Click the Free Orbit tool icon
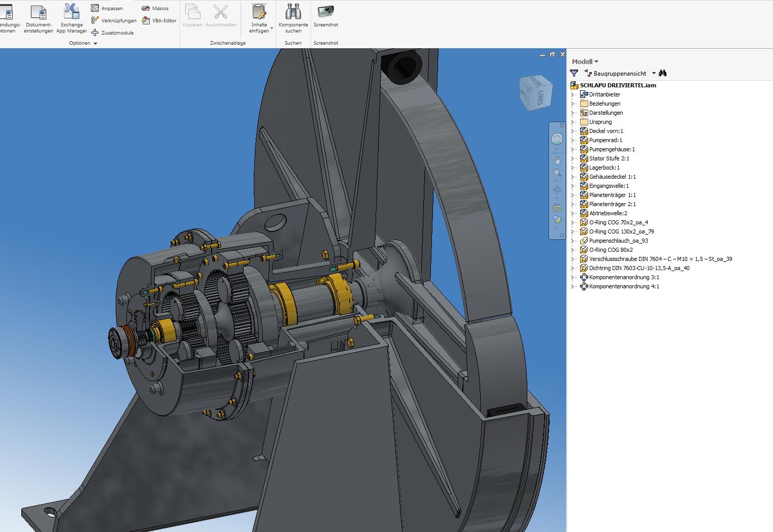Screen dimensions: 773x532 coord(558,190)
